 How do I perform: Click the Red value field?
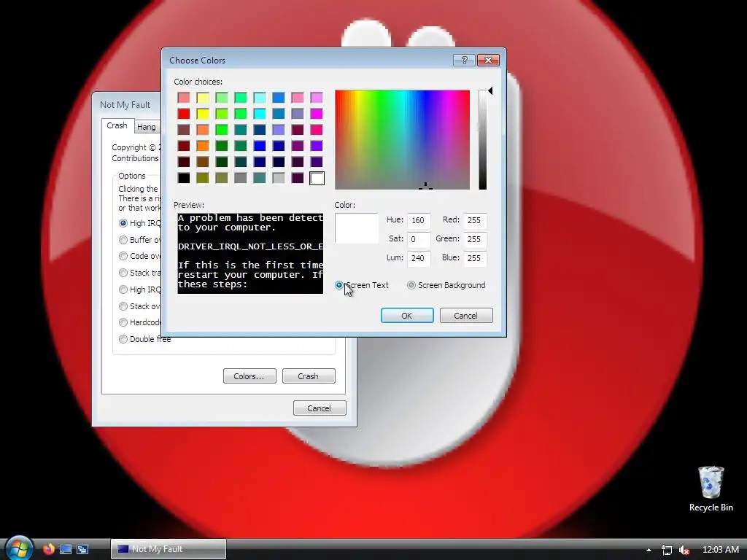point(474,220)
